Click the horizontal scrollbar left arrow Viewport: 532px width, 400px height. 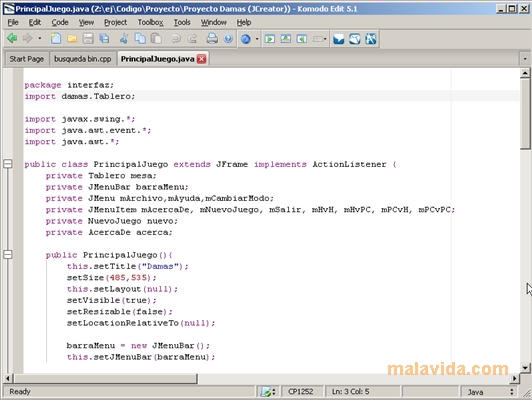[8, 378]
